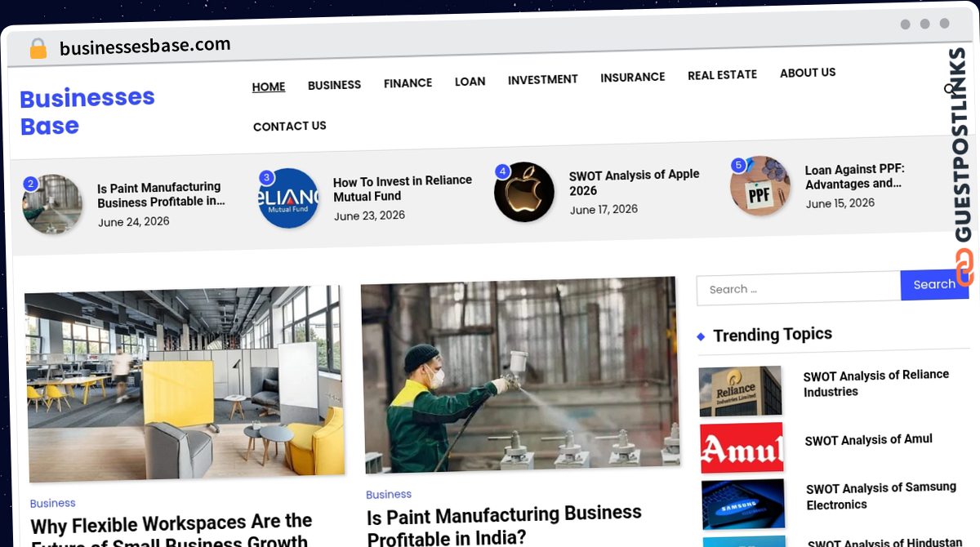980x547 pixels.
Task: Open the Reliance Mutual Fund round thumbnail
Action: [287, 198]
